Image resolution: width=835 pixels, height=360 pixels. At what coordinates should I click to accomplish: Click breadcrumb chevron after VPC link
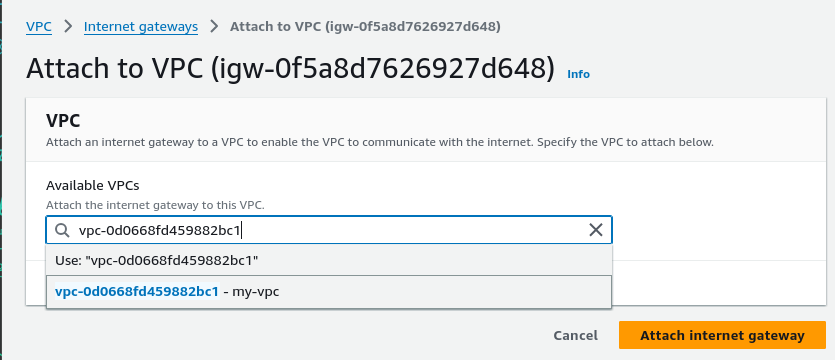click(x=68, y=26)
